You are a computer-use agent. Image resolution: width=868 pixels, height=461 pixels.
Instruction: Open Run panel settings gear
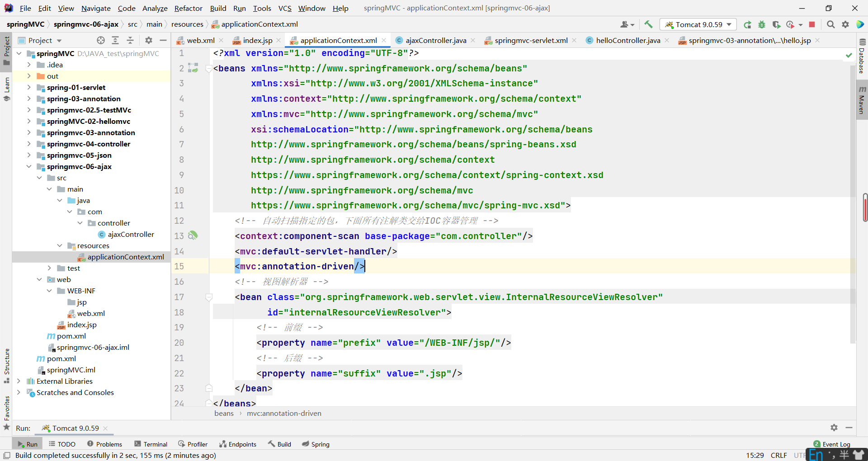pos(834,428)
